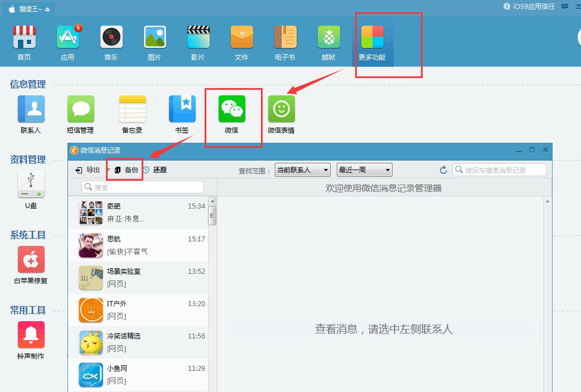This screenshot has height=392, width=581.
Task: Open the iOS9应用信任 info link
Action: [x=529, y=6]
